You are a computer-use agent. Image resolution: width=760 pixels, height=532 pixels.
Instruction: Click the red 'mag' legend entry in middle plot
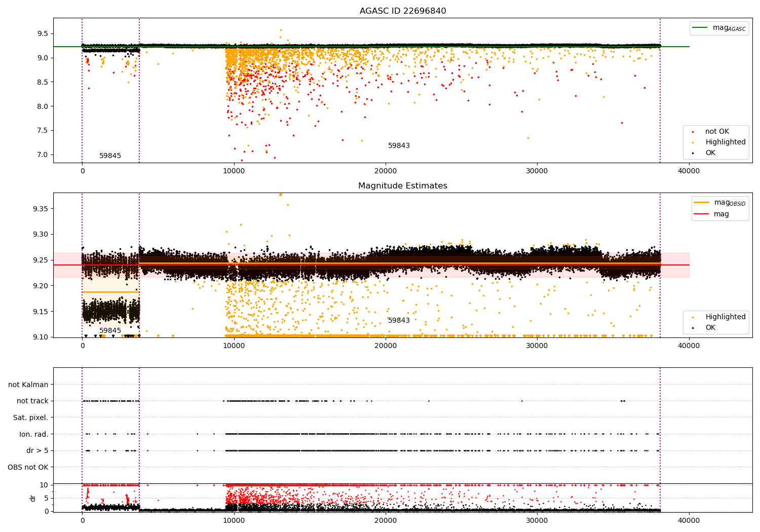click(x=721, y=214)
